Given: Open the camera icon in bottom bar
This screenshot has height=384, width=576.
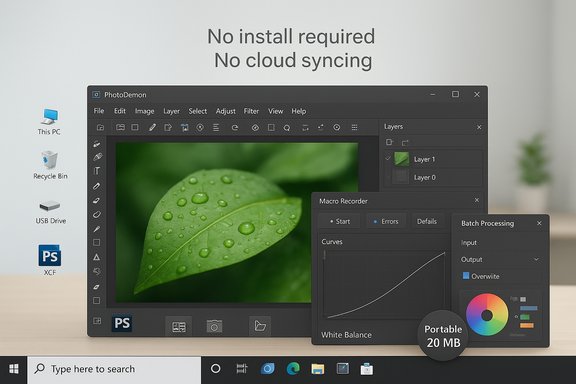Looking at the screenshot, I should pyautogui.click(x=214, y=326).
